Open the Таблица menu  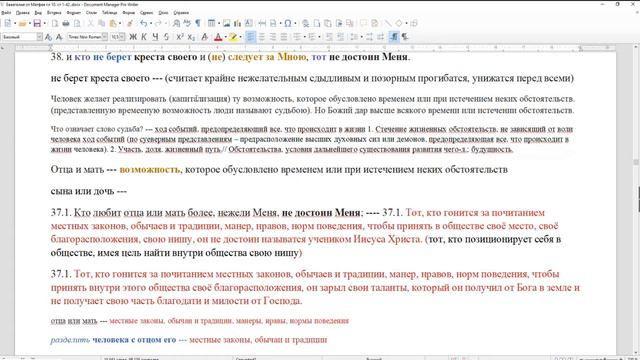pyautogui.click(x=109, y=13)
